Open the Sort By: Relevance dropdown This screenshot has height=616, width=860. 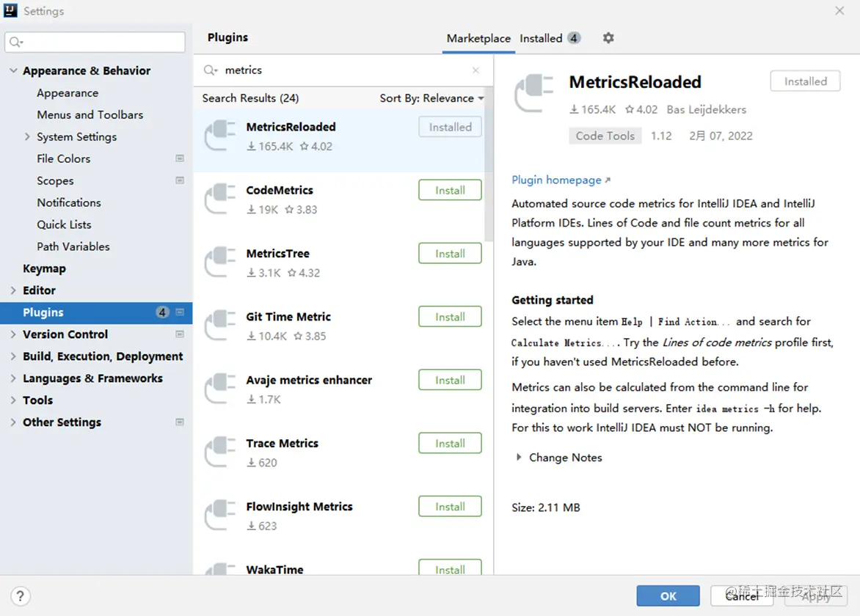pyautogui.click(x=431, y=98)
